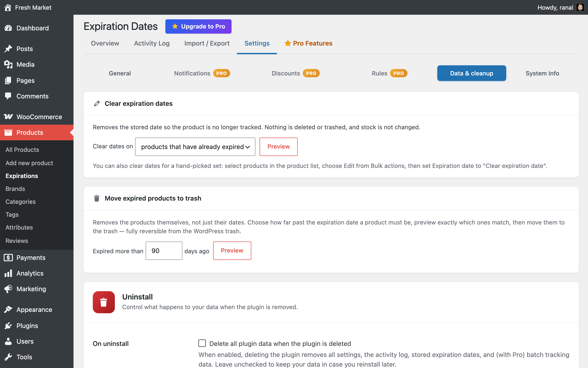Select the Discounts PRO sub-tab
The height and width of the screenshot is (368, 588).
click(296, 73)
